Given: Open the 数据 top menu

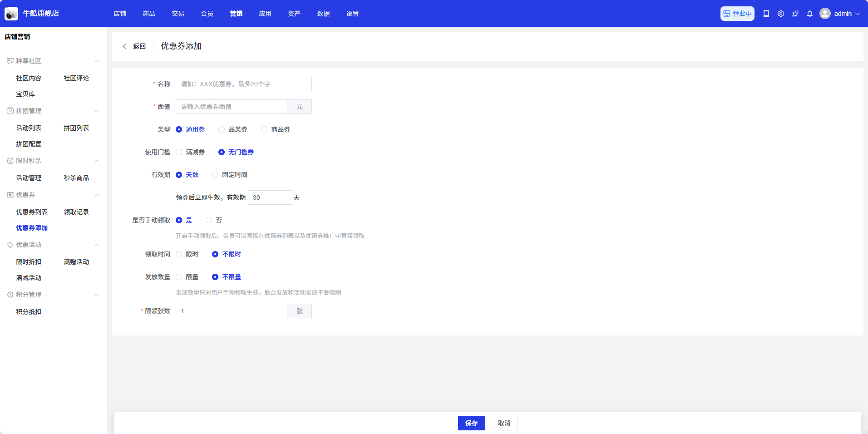Looking at the screenshot, I should click(323, 14).
